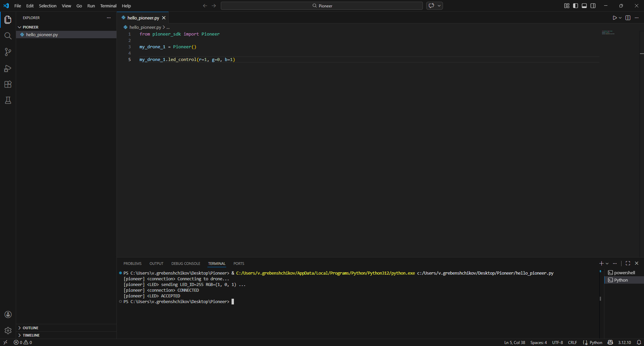Click Ln 5, Col 38 cursor position

pyautogui.click(x=514, y=342)
